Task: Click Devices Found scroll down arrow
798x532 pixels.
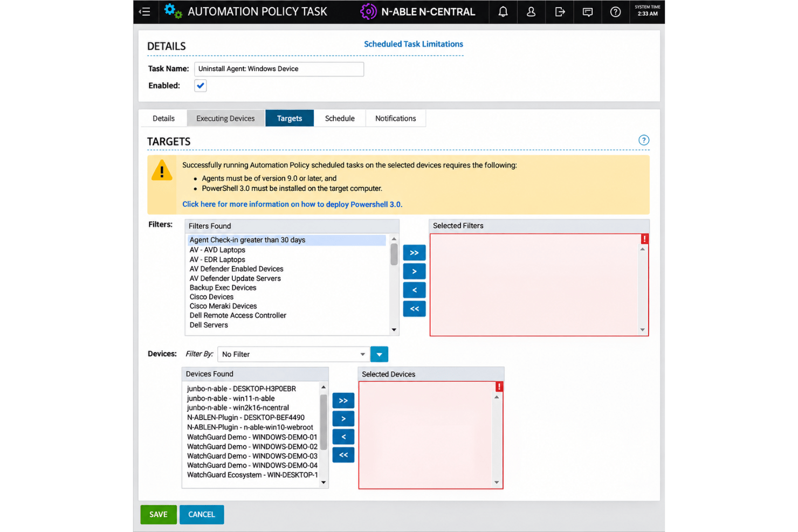Action: [x=324, y=482]
